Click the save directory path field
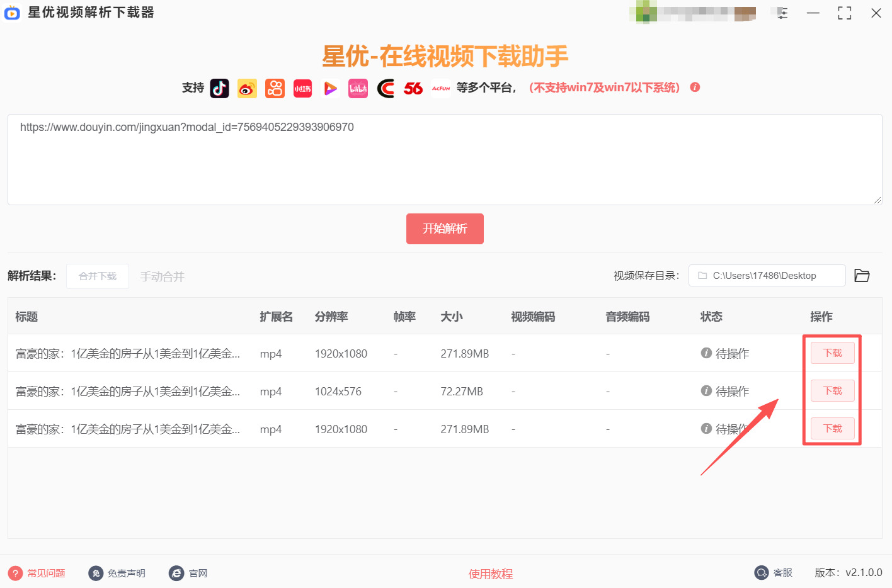892x588 pixels. (x=767, y=276)
